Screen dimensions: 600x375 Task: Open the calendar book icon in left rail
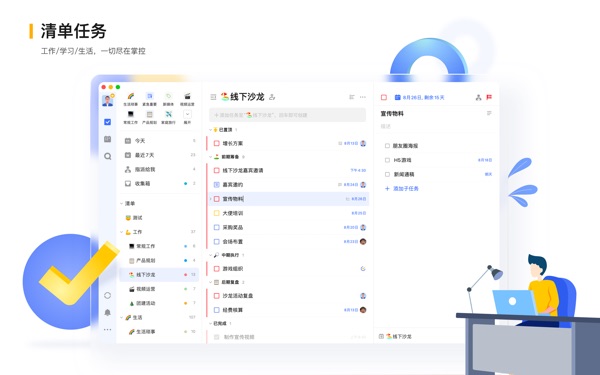click(108, 139)
